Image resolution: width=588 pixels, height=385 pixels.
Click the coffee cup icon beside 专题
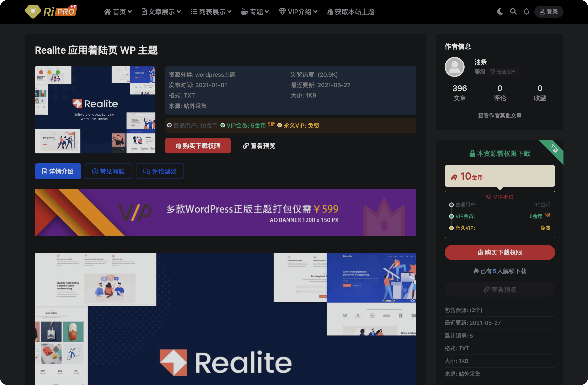point(244,12)
